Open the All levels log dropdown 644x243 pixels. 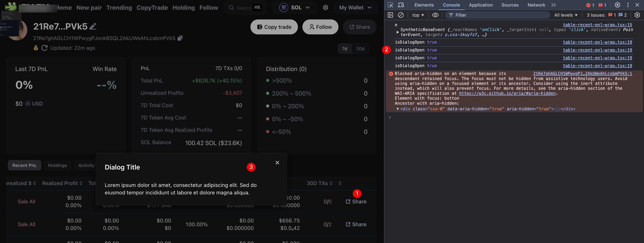(x=566, y=15)
